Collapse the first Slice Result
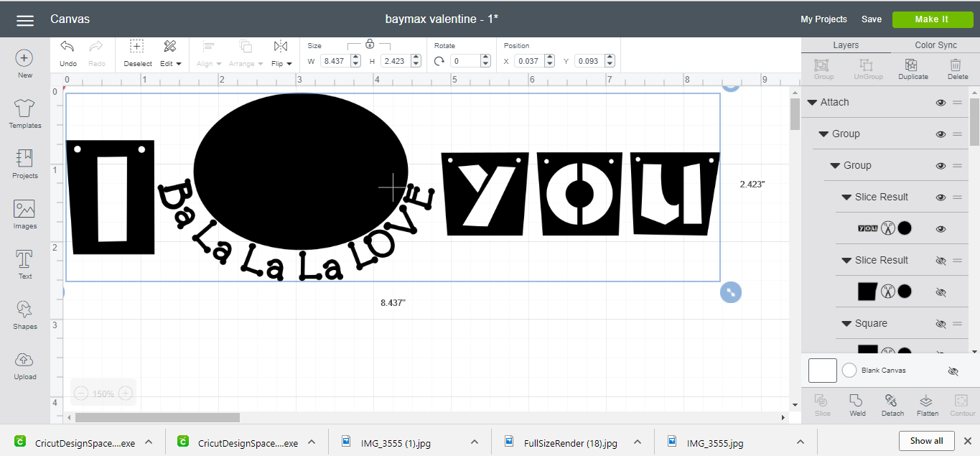Viewport: 980px width, 456px height. click(847, 197)
